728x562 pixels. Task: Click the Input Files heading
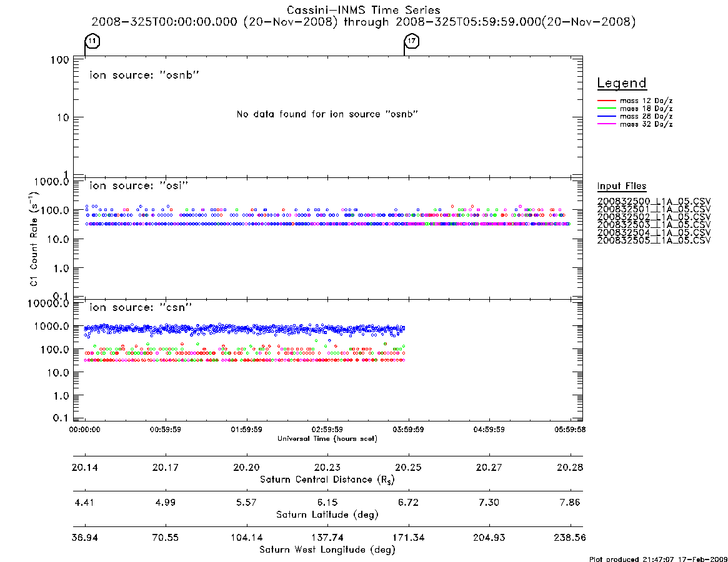click(622, 186)
